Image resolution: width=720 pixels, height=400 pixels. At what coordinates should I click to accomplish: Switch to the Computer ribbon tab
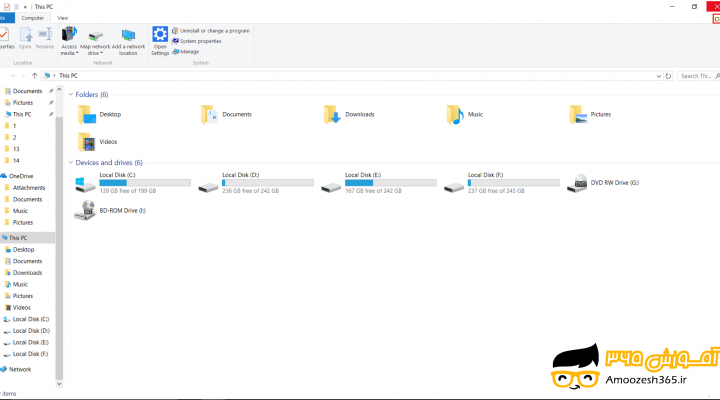coord(33,18)
